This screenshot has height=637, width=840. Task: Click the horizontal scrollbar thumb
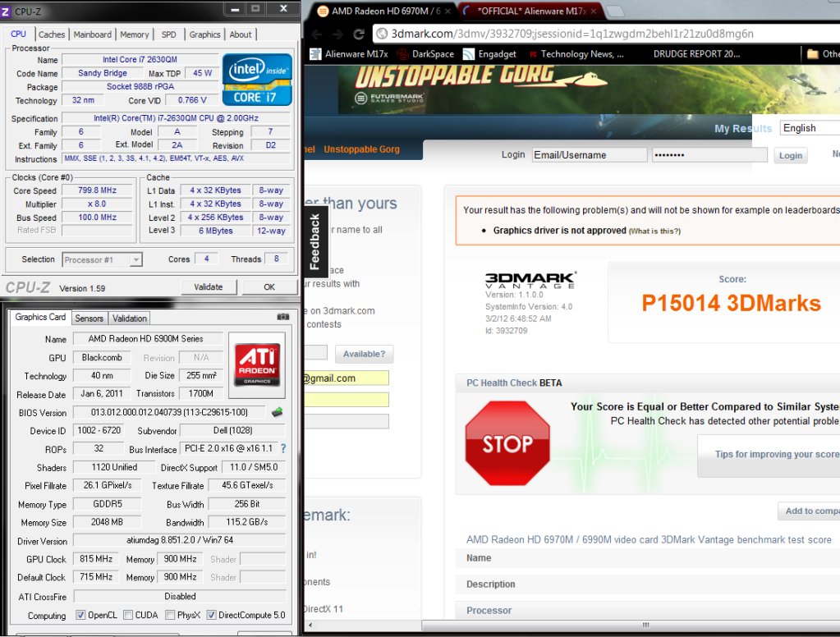tap(632, 626)
